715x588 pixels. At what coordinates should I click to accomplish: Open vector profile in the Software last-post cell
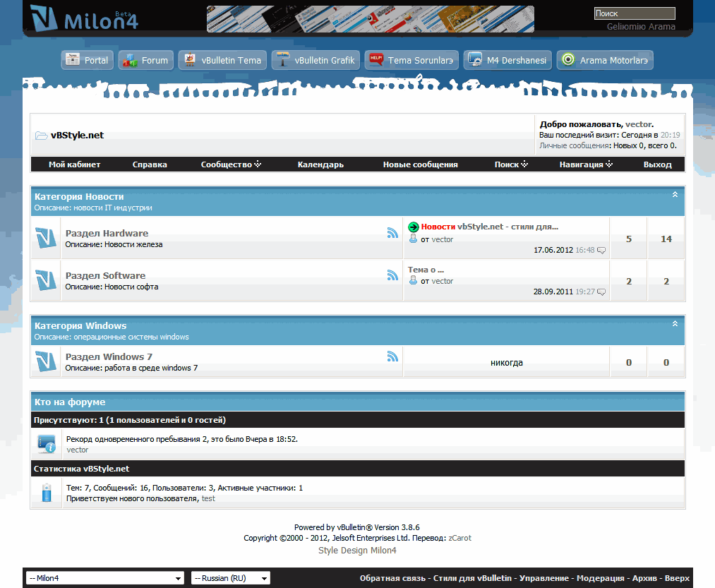point(443,281)
